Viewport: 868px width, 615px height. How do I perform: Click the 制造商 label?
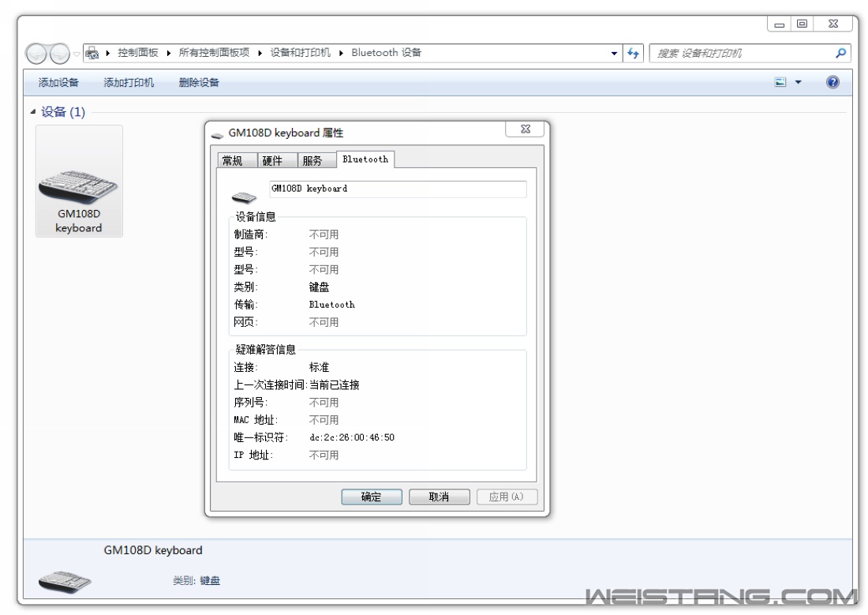click(x=251, y=234)
